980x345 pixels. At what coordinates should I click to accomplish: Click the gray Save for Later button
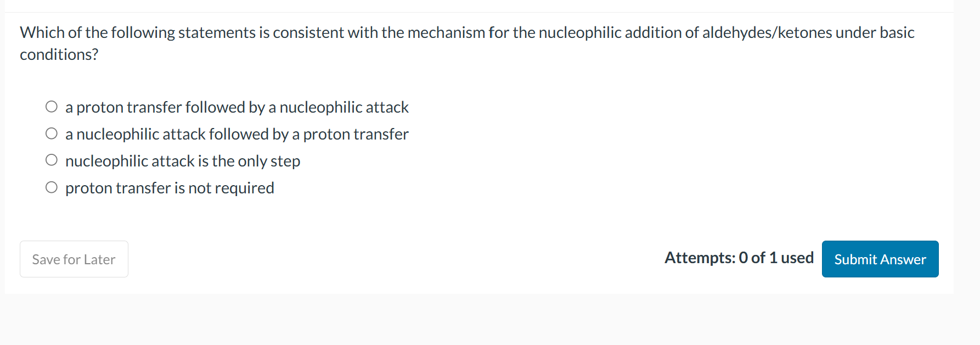(74, 259)
